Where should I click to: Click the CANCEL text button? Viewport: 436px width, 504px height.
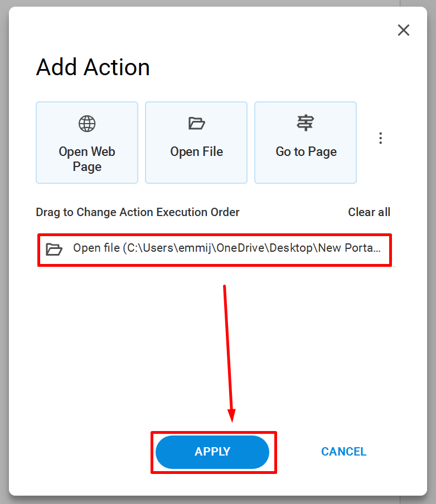343,452
